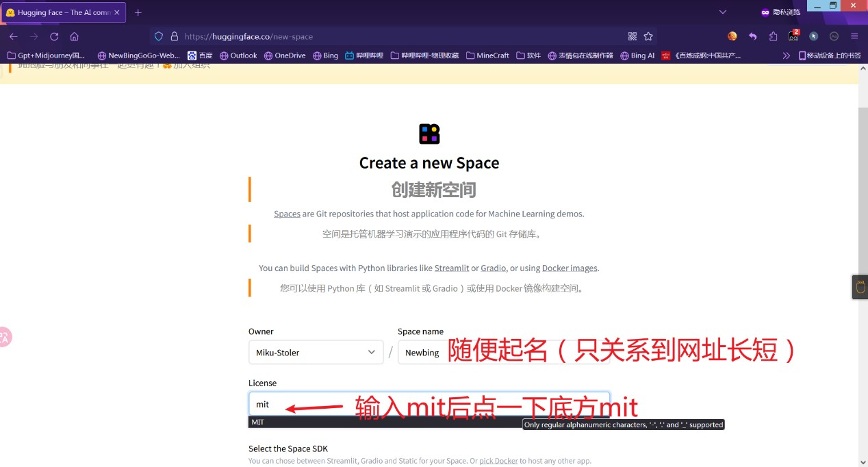Switch to the Hugging Face tab
Screen dimensions: 868x467
pos(64,12)
